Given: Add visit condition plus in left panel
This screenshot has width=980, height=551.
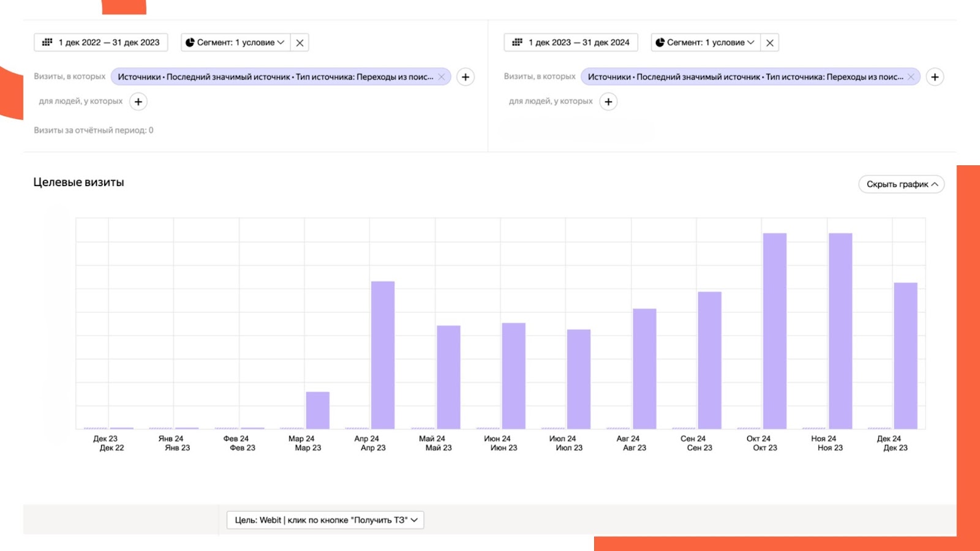Looking at the screenshot, I should [x=466, y=77].
